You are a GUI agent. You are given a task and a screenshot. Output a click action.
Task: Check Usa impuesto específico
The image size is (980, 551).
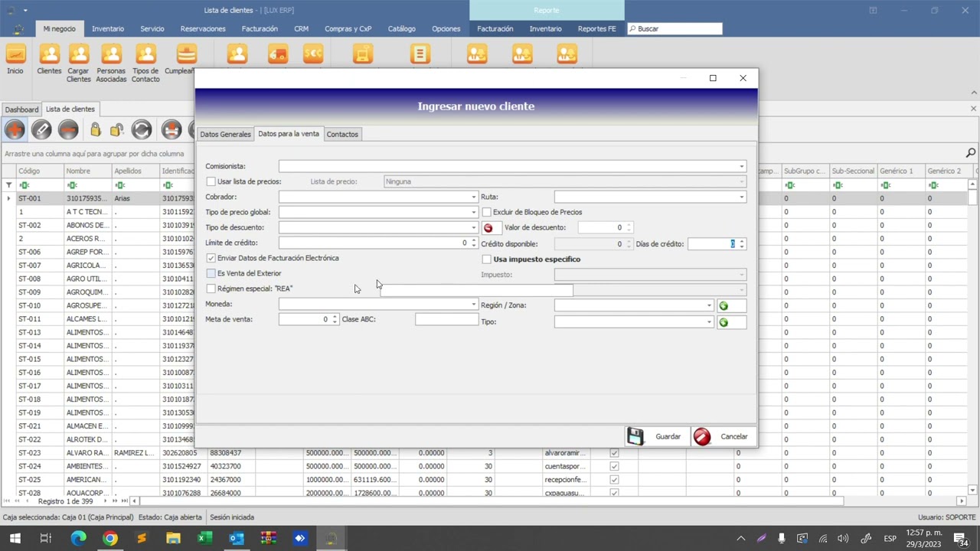(486, 259)
